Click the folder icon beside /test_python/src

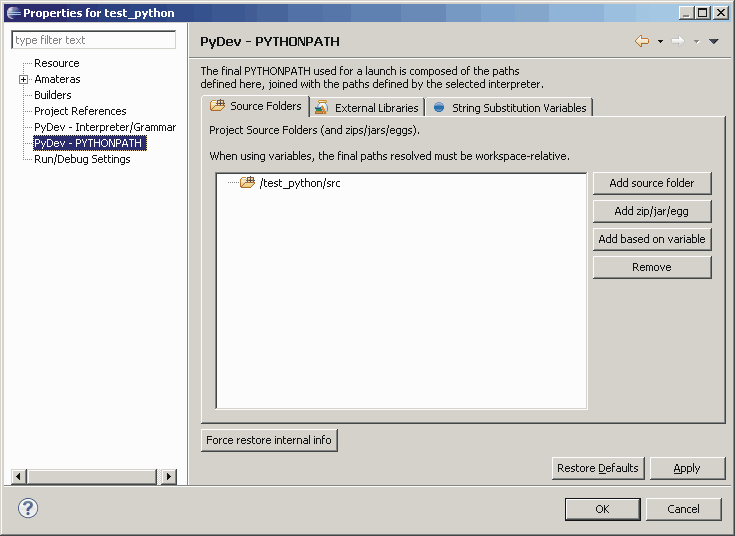click(x=247, y=183)
